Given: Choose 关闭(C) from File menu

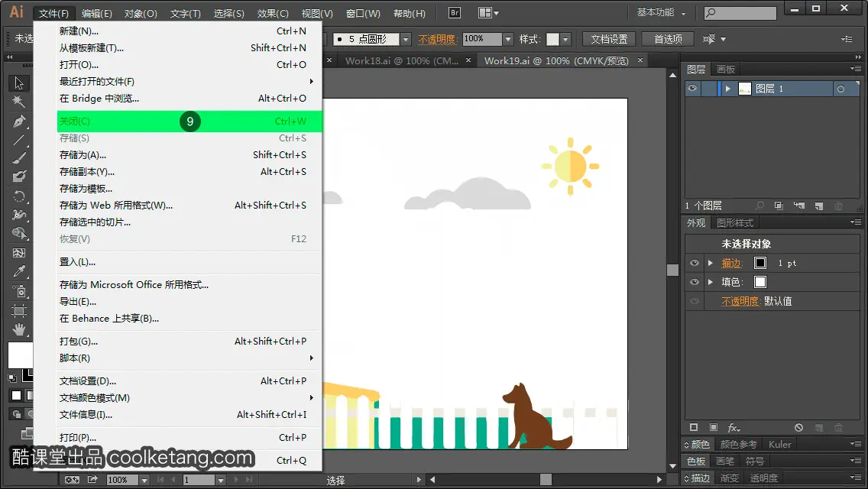Looking at the screenshot, I should coord(189,121).
